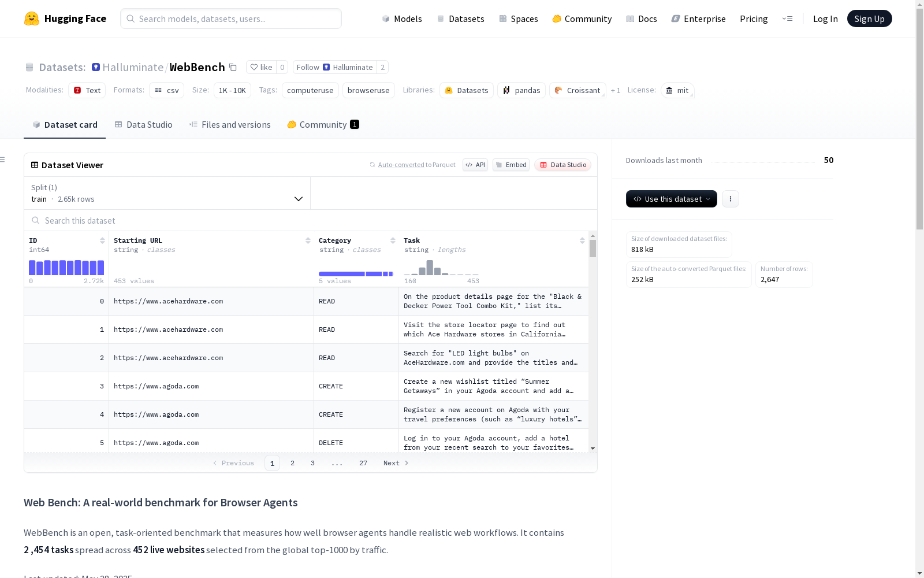Go to Spaces in the top navigation
Image resolution: width=924 pixels, height=578 pixels.
pos(518,18)
